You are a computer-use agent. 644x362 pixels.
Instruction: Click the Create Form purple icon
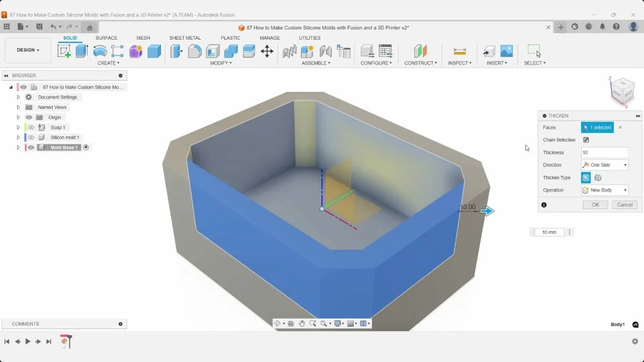pyautogui.click(x=136, y=51)
